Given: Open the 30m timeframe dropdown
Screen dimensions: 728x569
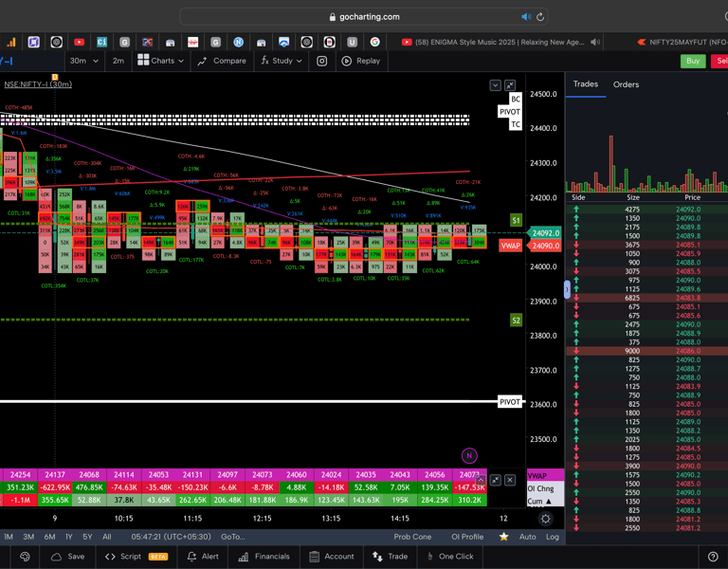Looking at the screenshot, I should pyautogui.click(x=84, y=61).
